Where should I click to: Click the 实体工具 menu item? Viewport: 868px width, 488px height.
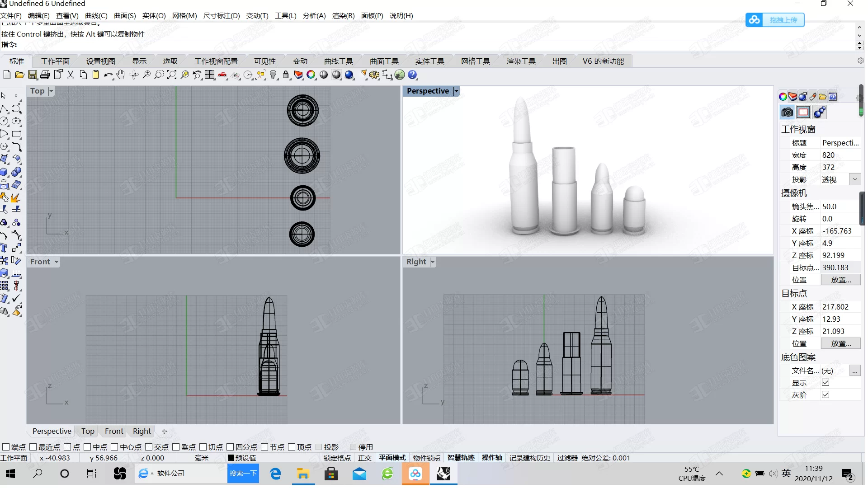click(x=429, y=61)
